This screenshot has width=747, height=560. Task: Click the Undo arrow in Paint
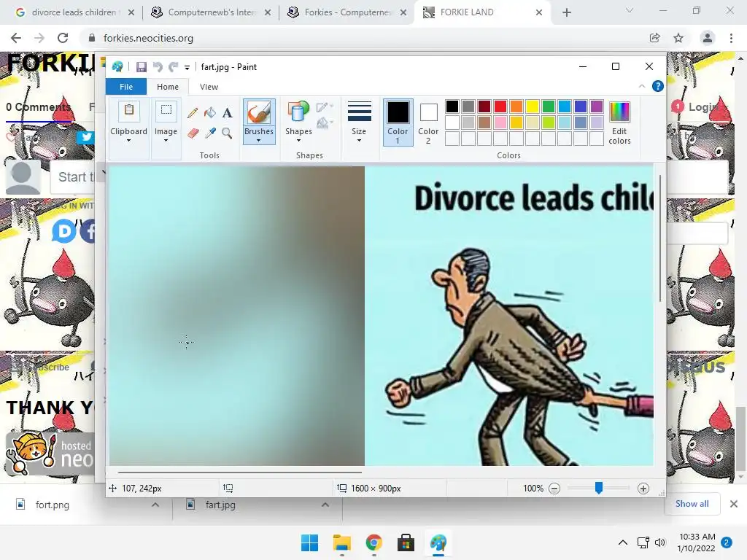click(x=158, y=67)
